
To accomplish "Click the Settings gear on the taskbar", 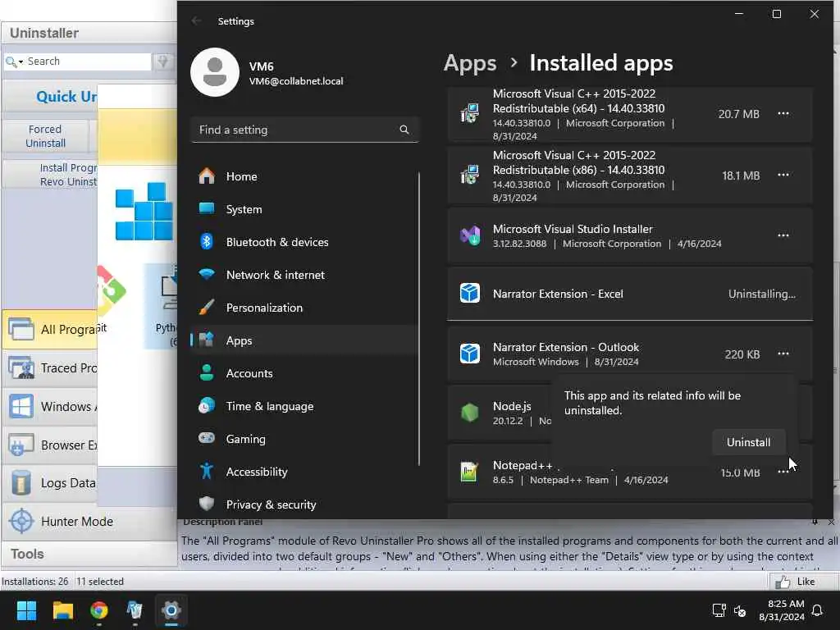I will 171,610.
